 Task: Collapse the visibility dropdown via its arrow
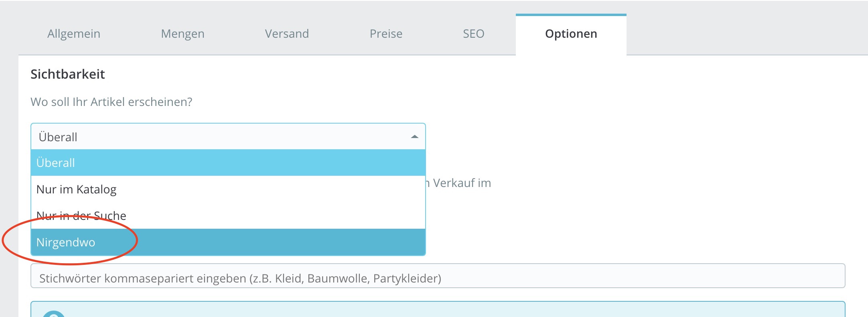[414, 137]
